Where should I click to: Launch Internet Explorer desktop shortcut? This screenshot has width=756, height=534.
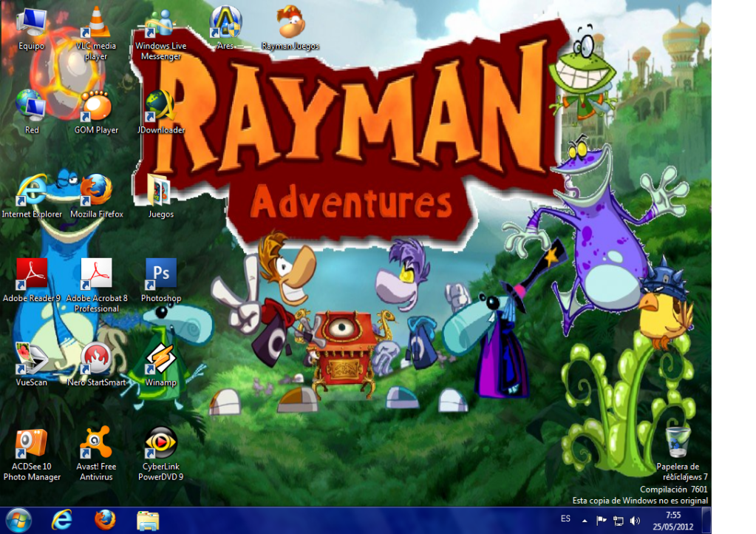(x=32, y=196)
